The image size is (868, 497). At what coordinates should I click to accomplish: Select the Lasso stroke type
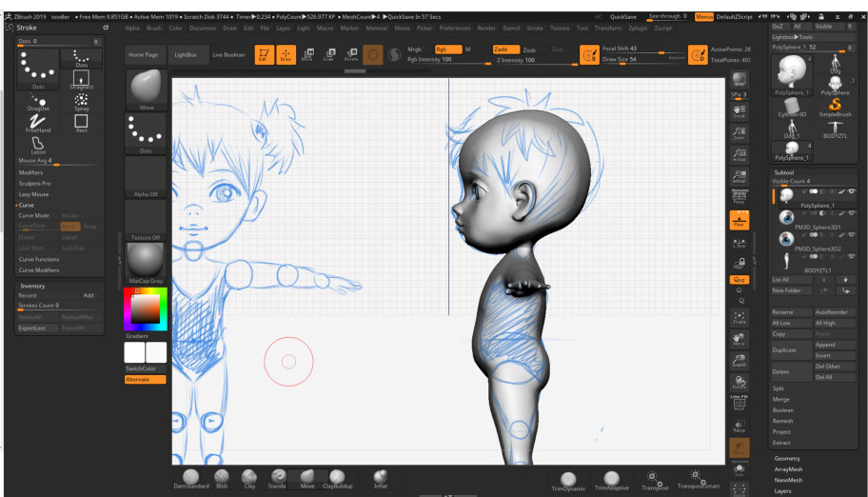(38, 145)
